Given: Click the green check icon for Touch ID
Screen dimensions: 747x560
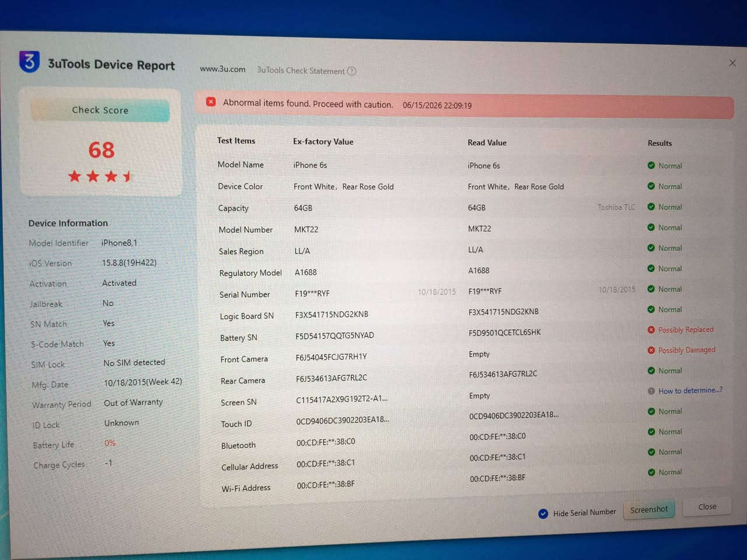Looking at the screenshot, I should pos(651,411).
